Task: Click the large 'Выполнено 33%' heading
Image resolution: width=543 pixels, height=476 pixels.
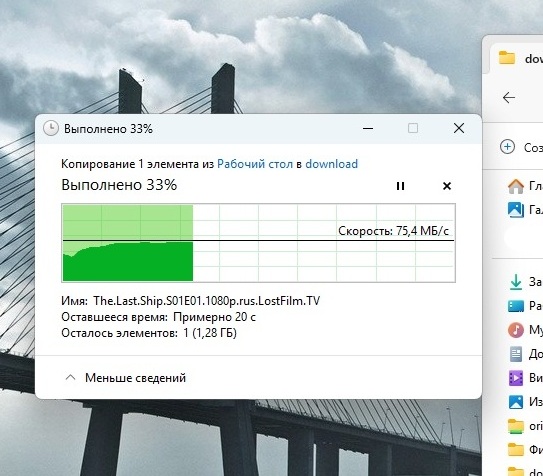Action: pos(119,185)
